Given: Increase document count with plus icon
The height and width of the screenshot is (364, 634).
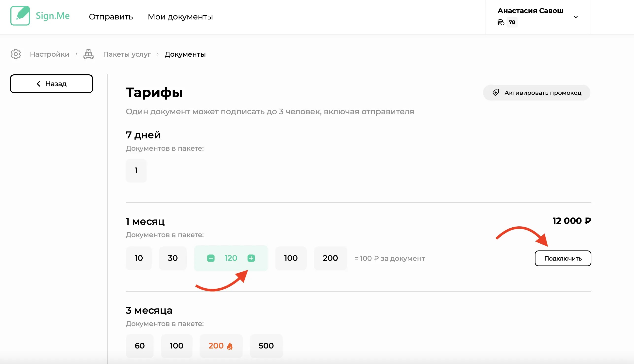Looking at the screenshot, I should [x=251, y=258].
